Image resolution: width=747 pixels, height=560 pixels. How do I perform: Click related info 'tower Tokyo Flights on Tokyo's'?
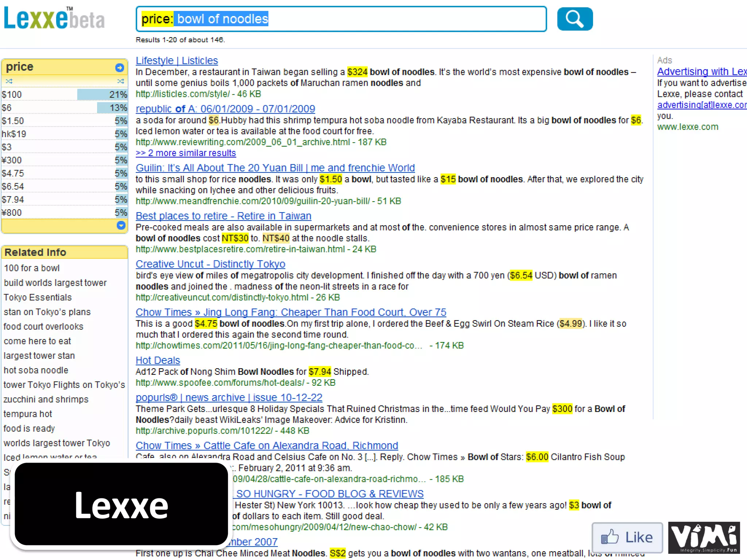tap(64, 385)
